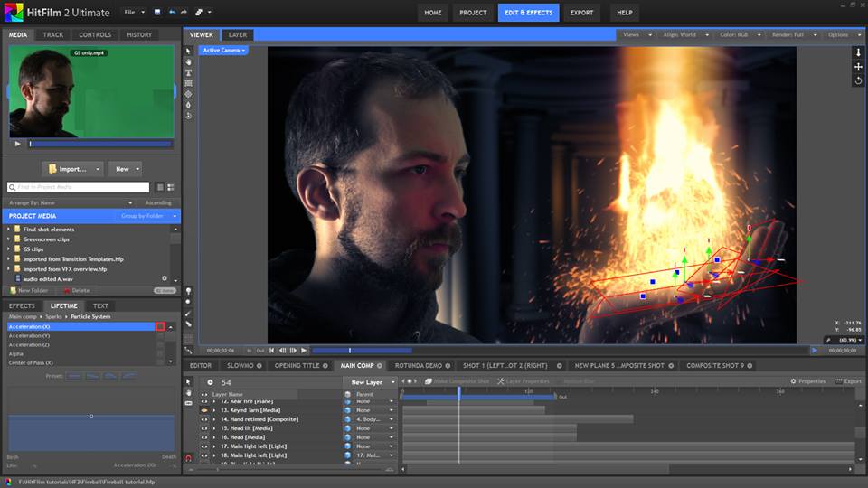Open the ROTUNDA DEMO timeline tab
The height and width of the screenshot is (488, 868).
click(419, 366)
